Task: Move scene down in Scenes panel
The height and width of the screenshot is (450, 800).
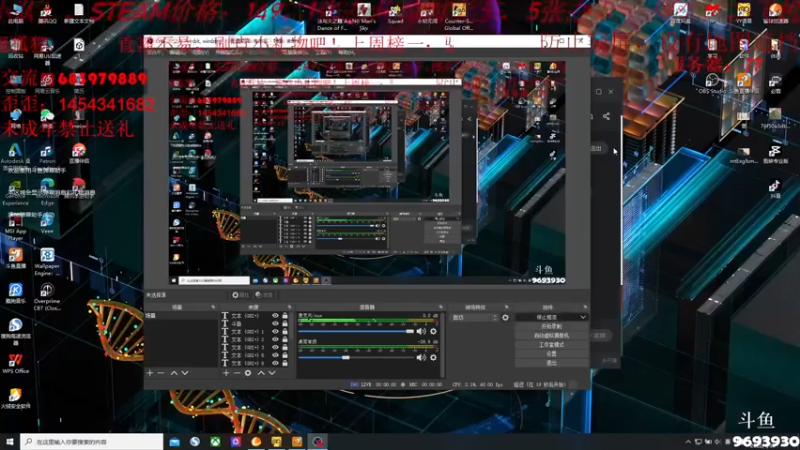Action: pyautogui.click(x=185, y=373)
